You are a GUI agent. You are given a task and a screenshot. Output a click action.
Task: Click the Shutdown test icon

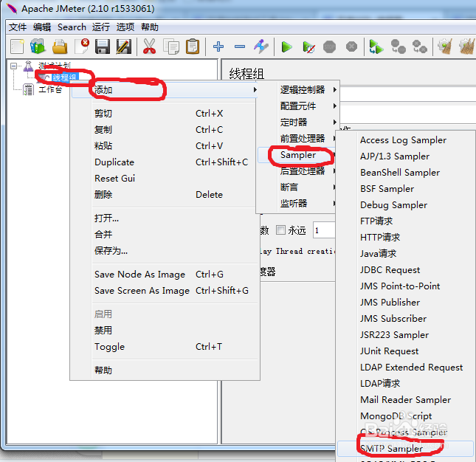351,46
